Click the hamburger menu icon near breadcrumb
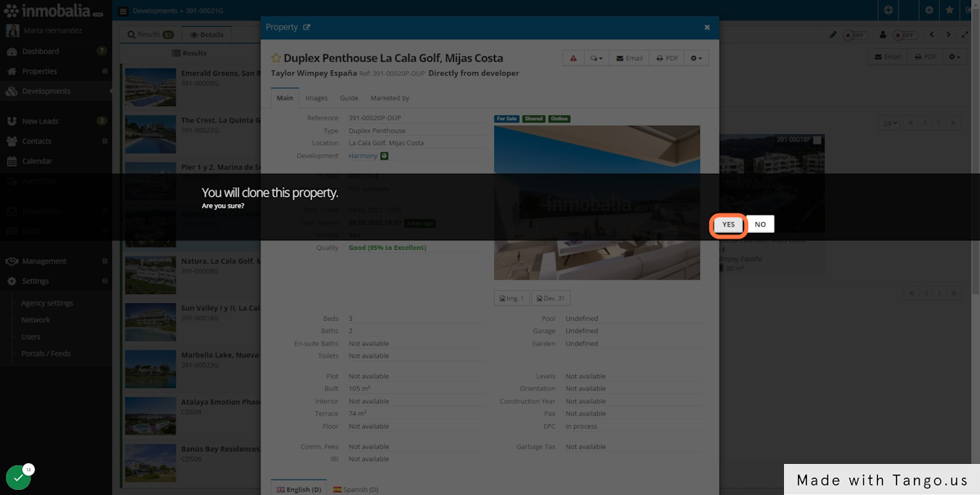Viewport: 980px width, 495px height. point(123,11)
